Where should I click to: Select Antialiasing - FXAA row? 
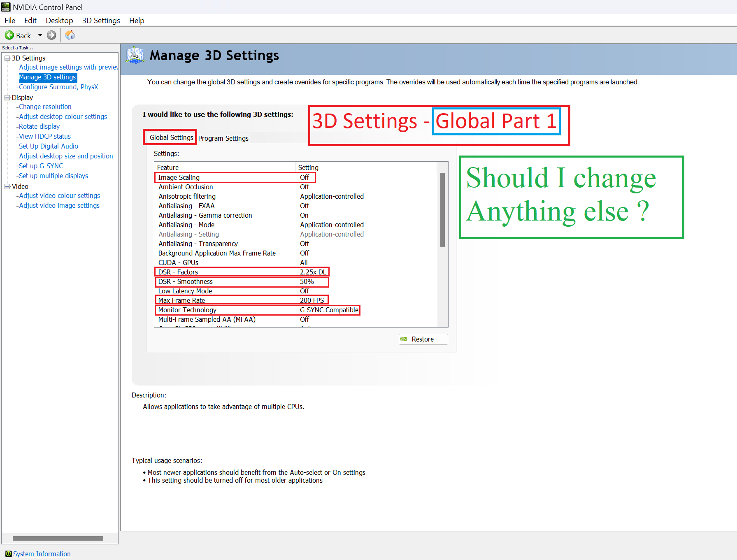tap(295, 206)
